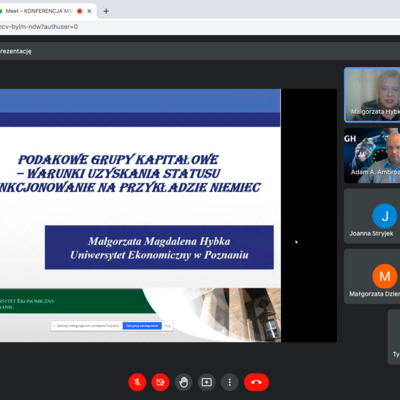Leave the call with the red hang-up button
This screenshot has width=400, height=400.
(x=256, y=382)
